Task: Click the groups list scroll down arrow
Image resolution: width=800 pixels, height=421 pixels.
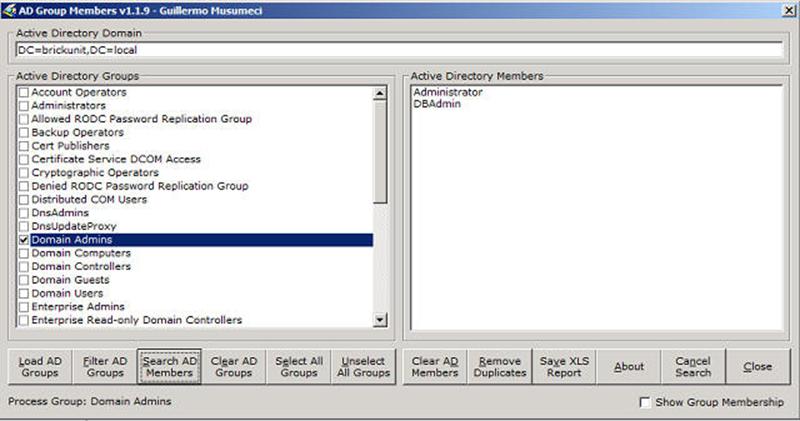Action: click(x=380, y=320)
